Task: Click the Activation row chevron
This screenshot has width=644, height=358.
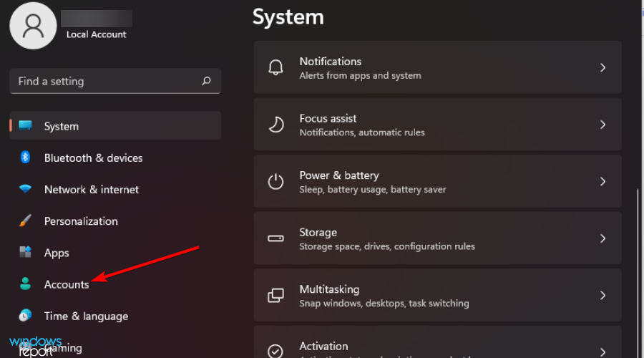Action: [x=602, y=352]
